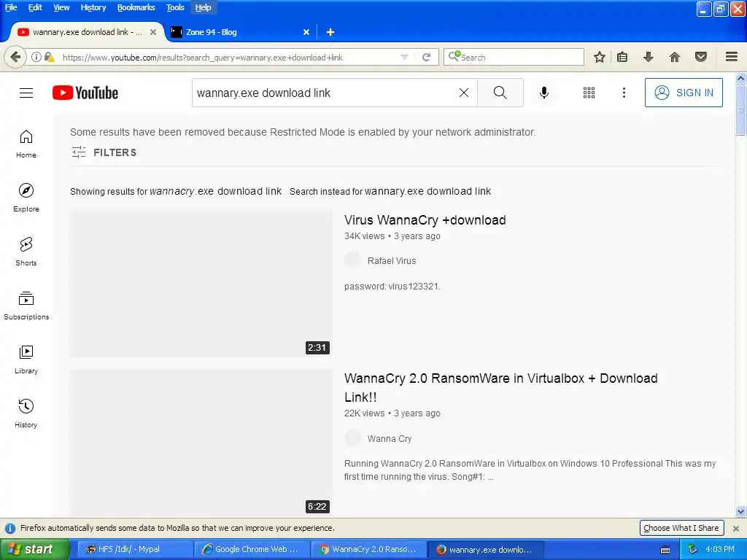This screenshot has width=747, height=560.
Task: Reload the current page
Action: click(426, 57)
